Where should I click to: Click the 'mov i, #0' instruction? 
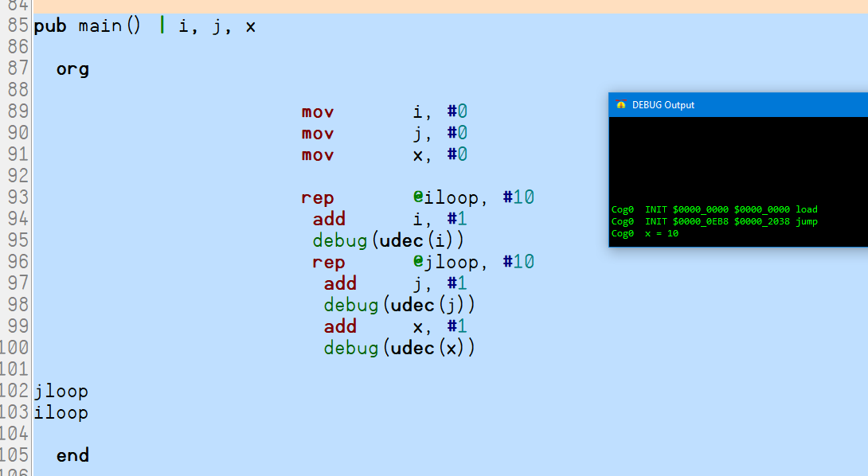tap(384, 111)
